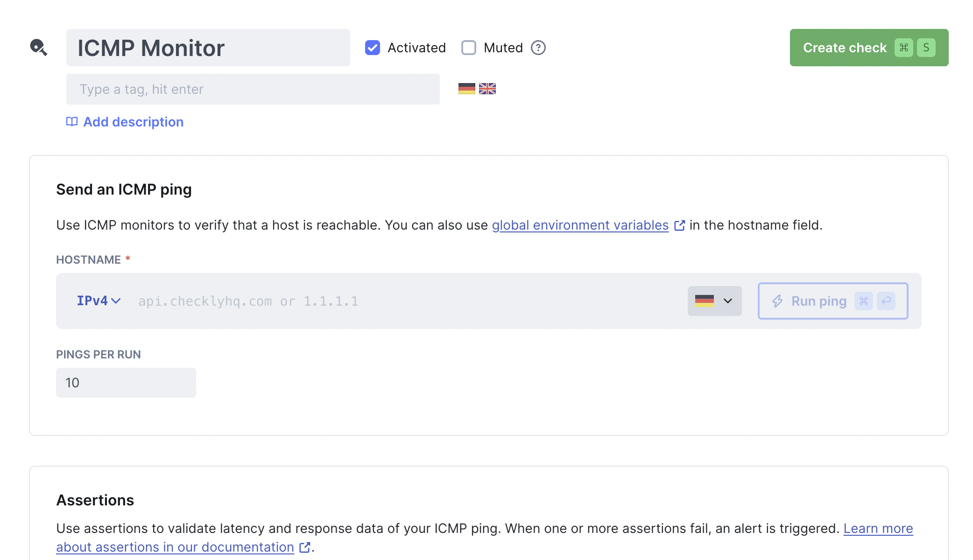Enable the Muted checkbox
Screen dimensions: 973x560
coord(468,48)
